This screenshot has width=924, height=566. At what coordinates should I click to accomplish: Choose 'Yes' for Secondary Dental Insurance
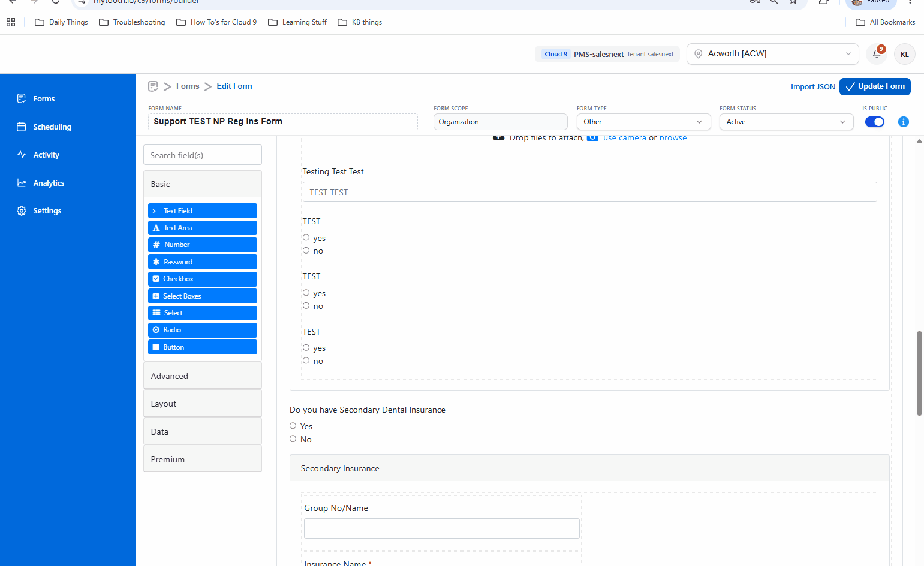click(x=293, y=426)
